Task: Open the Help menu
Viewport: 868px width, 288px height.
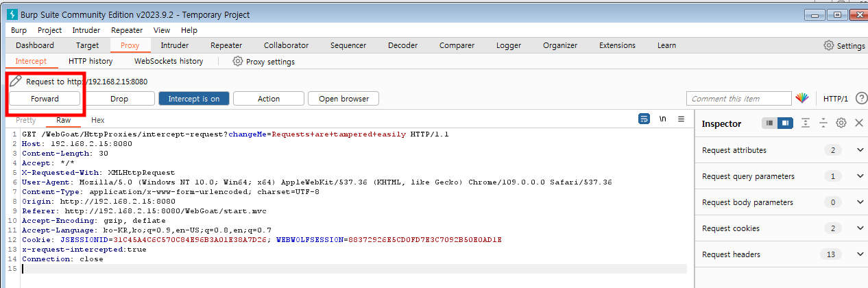Action: [189, 30]
